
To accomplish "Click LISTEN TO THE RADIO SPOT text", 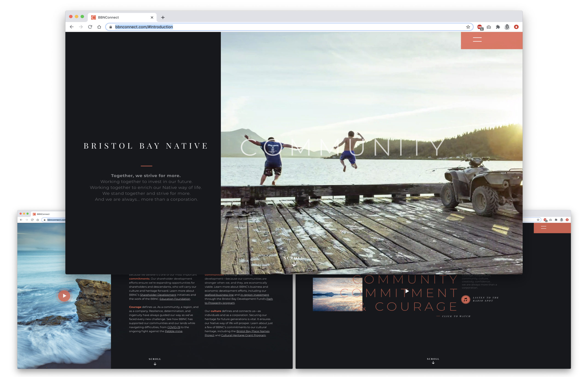I will pyautogui.click(x=486, y=299).
